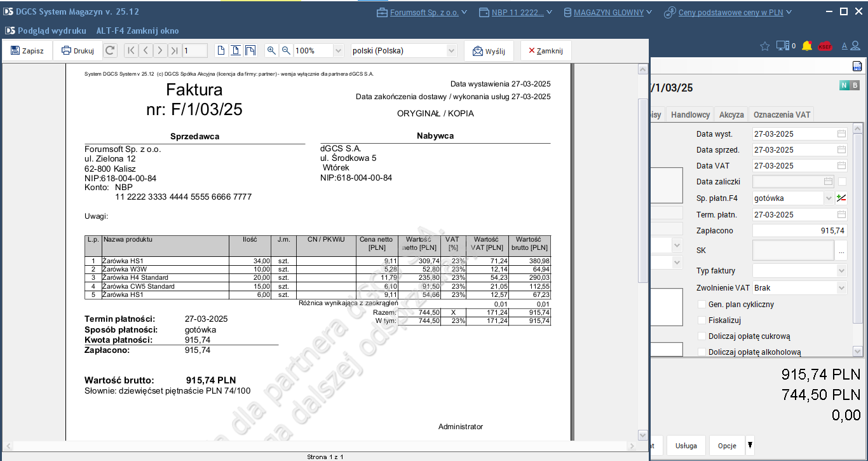Click the coins icon before Ceny podstawowe

pyautogui.click(x=670, y=12)
